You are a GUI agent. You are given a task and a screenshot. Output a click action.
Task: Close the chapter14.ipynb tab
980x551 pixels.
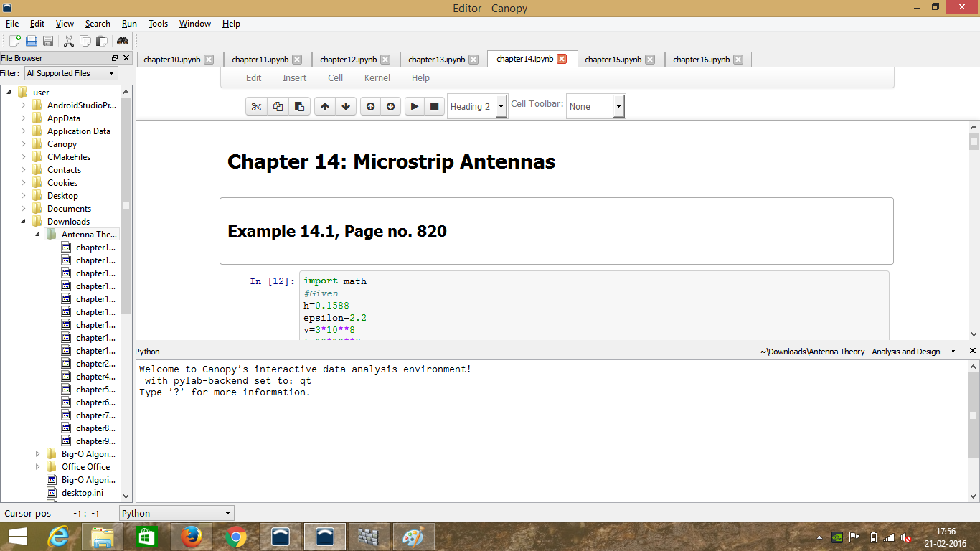click(x=562, y=60)
